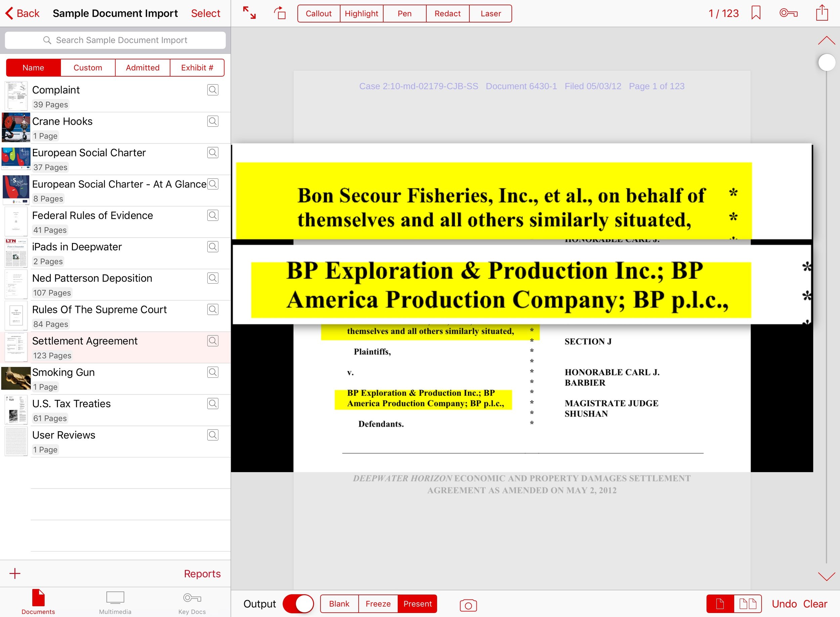Screen dimensions: 840x617
Task: Preview European Social Charter At A Glance
Action: [x=213, y=184]
